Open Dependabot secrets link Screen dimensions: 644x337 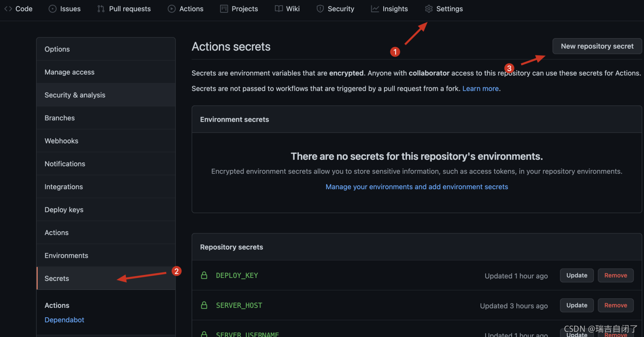coord(64,320)
